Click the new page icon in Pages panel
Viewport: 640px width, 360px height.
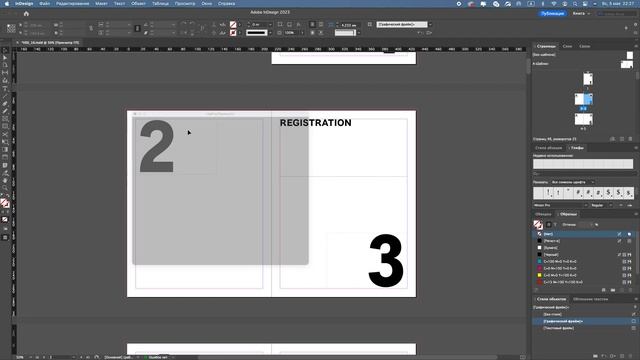(x=622, y=139)
